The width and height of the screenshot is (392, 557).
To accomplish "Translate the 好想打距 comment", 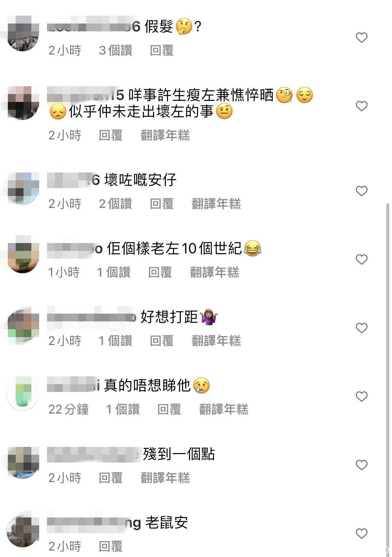I will click(x=216, y=341).
